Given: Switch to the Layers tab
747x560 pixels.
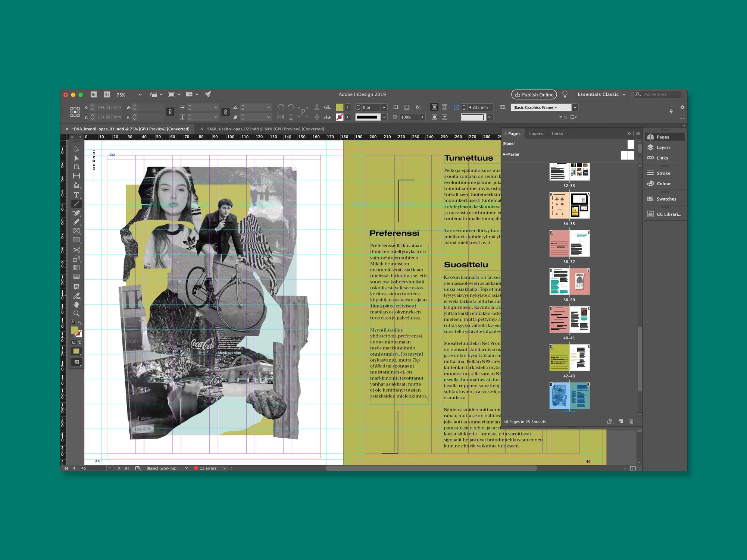Looking at the screenshot, I should tap(536, 133).
